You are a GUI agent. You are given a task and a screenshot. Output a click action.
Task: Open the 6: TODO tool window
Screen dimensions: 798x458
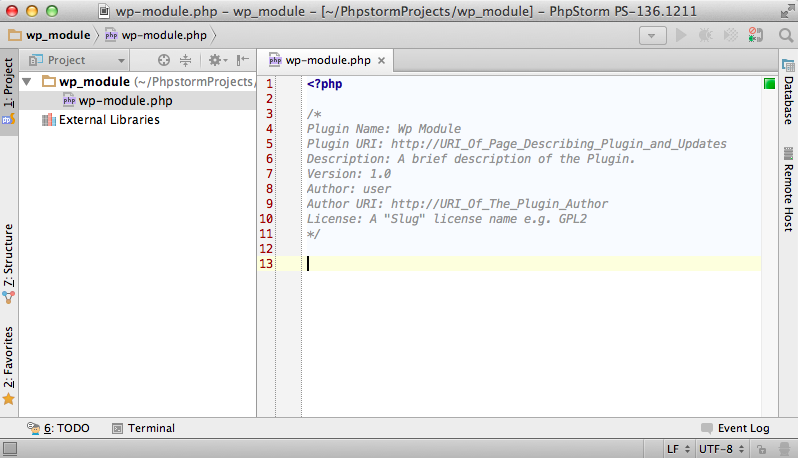(x=59, y=428)
